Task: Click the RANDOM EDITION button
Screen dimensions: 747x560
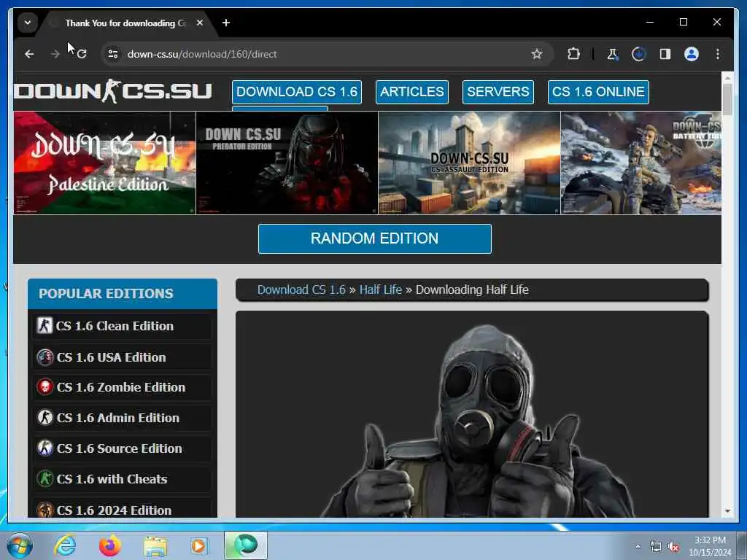Action: click(375, 238)
